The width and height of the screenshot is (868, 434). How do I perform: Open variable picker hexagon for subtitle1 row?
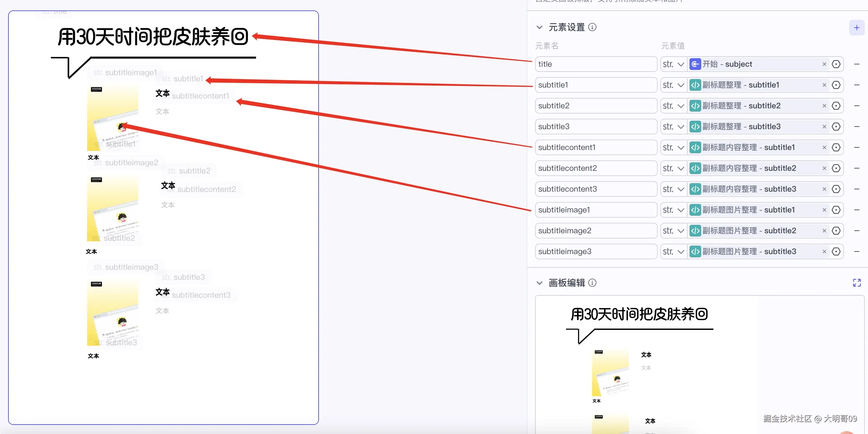pos(835,85)
